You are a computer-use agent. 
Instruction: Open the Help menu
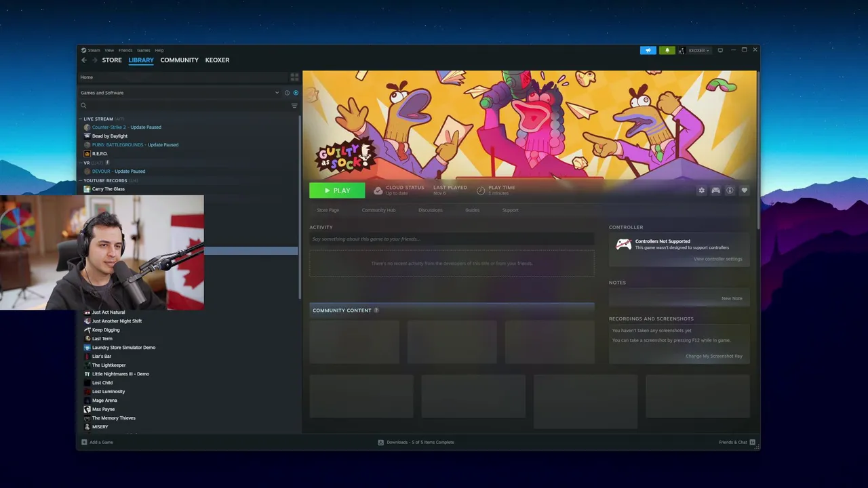pyautogui.click(x=159, y=50)
